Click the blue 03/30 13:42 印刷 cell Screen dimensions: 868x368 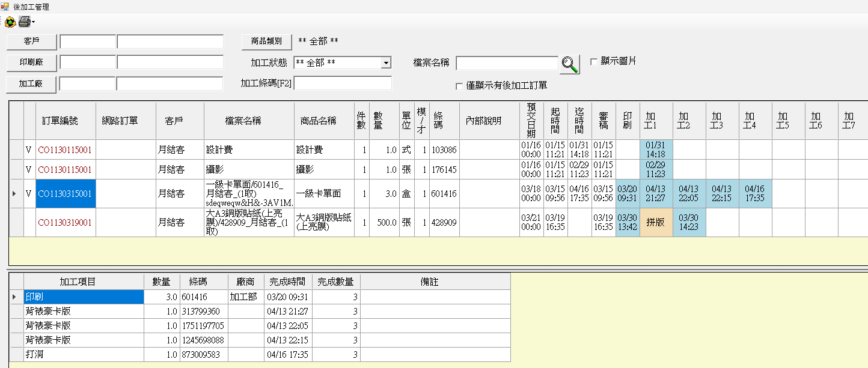(x=628, y=223)
